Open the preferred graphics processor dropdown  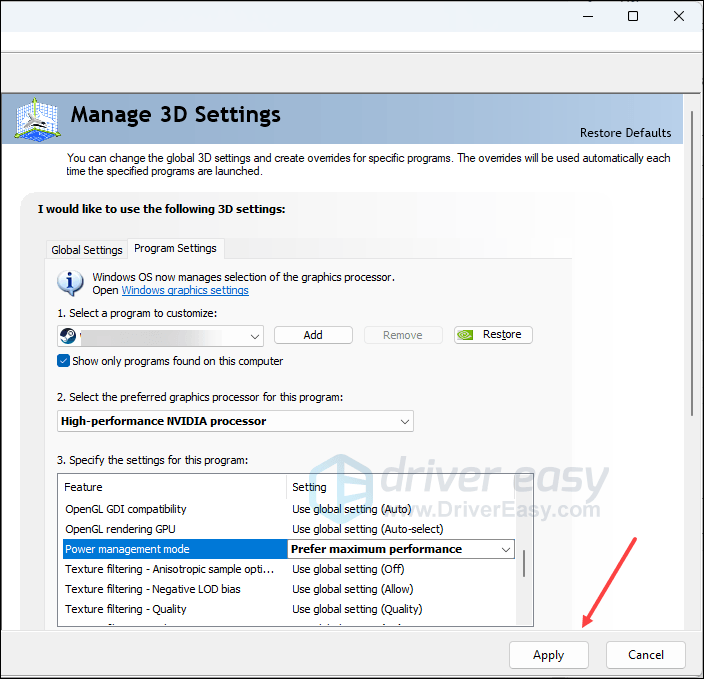(x=404, y=421)
